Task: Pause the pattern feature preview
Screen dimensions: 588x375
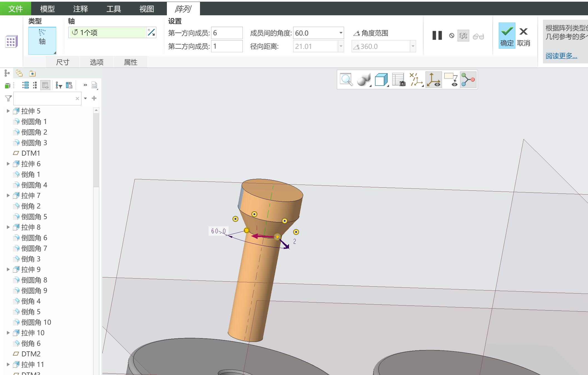Action: pos(437,36)
